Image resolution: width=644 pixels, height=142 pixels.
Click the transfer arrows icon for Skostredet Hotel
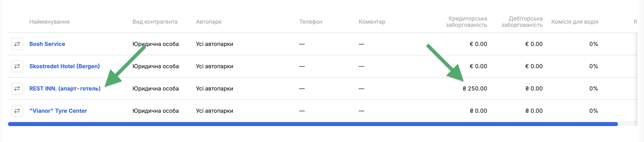pos(17,66)
